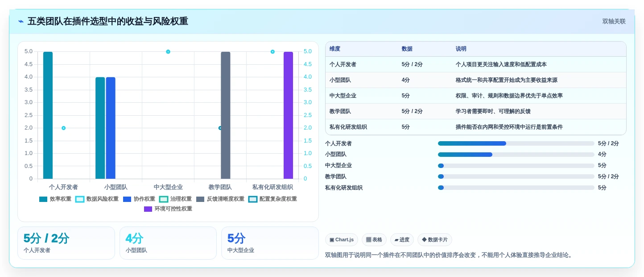Viewport: 644px width, 277px height.
Task: Click the 个人开发者 效率权重 bar in chart
Action: pyautogui.click(x=48, y=115)
